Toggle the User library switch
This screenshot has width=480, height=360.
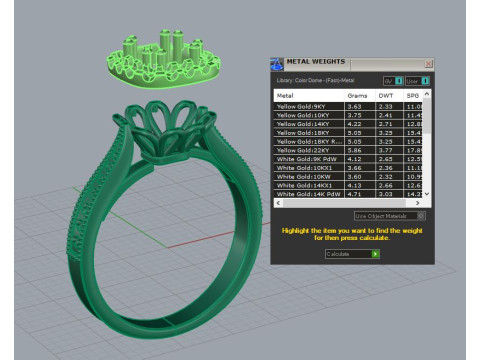[418, 81]
